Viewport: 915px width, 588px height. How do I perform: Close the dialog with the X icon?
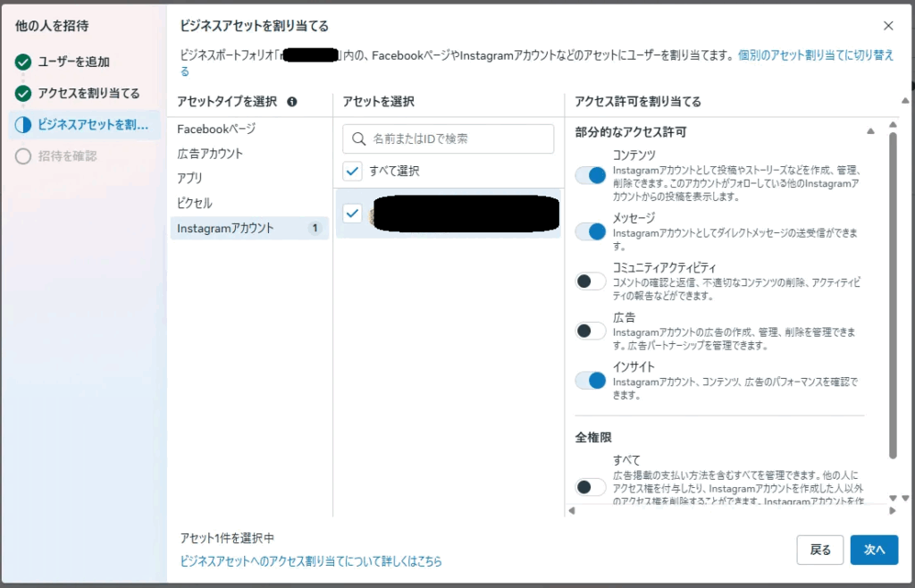coord(887,26)
